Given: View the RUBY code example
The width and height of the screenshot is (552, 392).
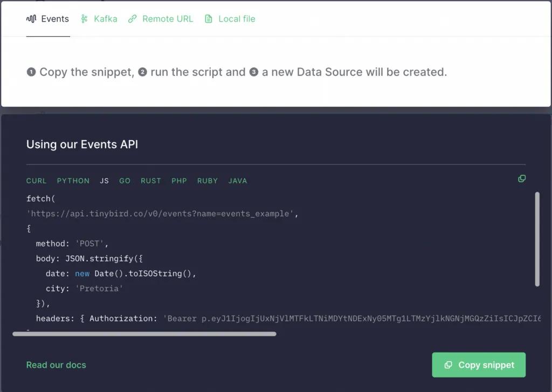Looking at the screenshot, I should (x=208, y=181).
